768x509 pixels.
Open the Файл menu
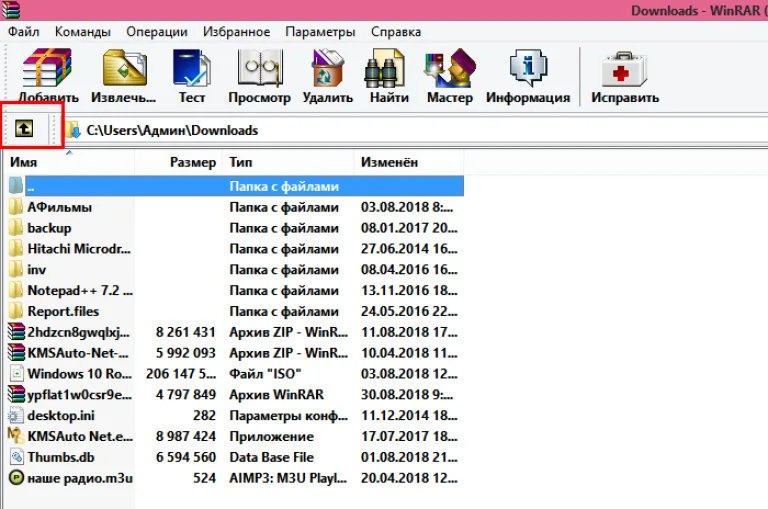click(x=24, y=32)
